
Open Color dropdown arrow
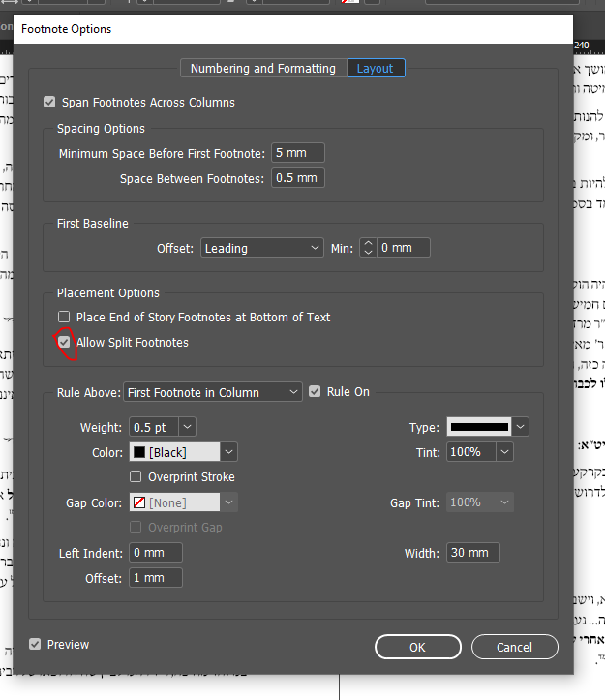click(x=228, y=452)
